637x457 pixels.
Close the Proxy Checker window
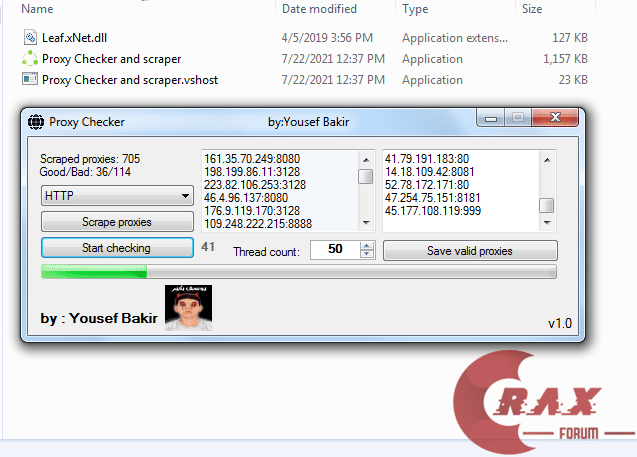(555, 118)
